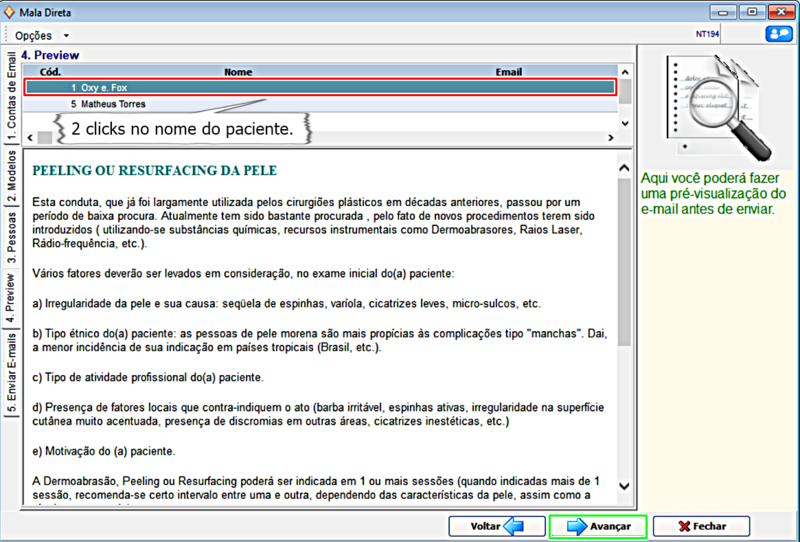The height and width of the screenshot is (542, 800).
Task: Click the Mala Direta app icon in title bar
Action: pyautogui.click(x=10, y=11)
